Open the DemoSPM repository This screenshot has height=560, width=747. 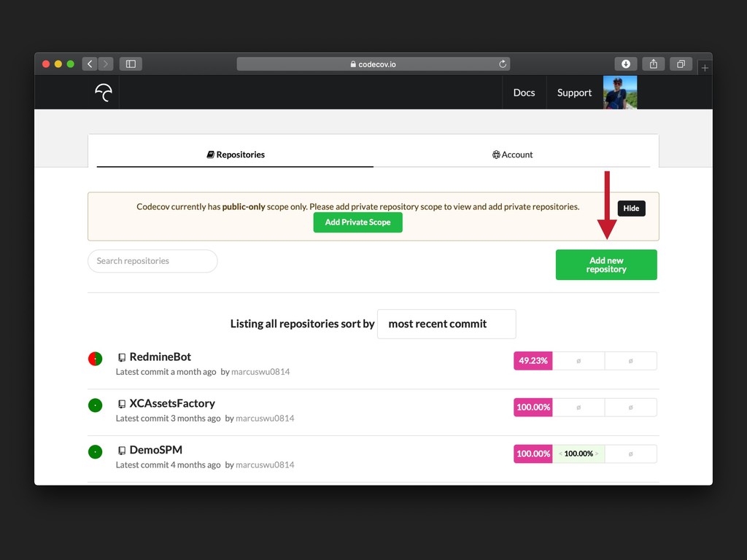coord(156,449)
